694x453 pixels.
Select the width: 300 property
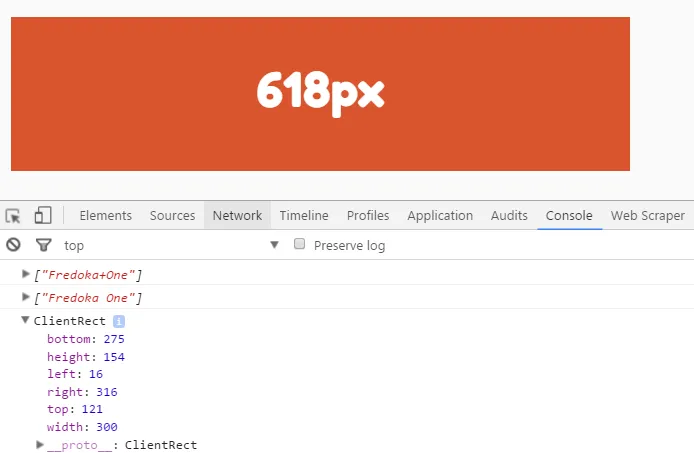[x=82, y=427]
